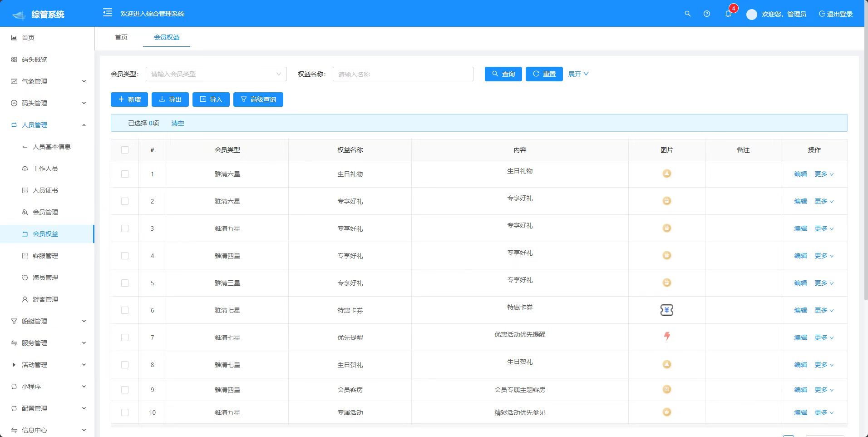Click the user avatar icon in header
Viewport: 868px width, 437px height.
[752, 15]
